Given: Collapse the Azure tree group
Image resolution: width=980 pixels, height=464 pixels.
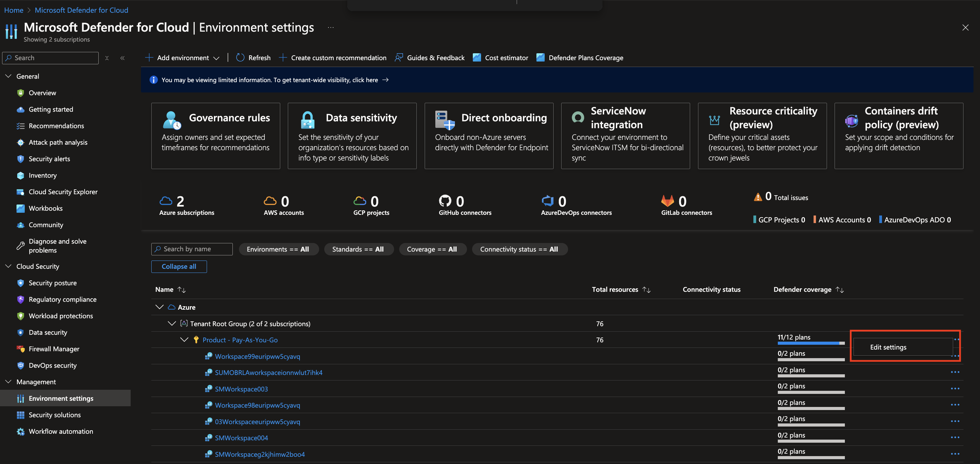Looking at the screenshot, I should point(160,307).
